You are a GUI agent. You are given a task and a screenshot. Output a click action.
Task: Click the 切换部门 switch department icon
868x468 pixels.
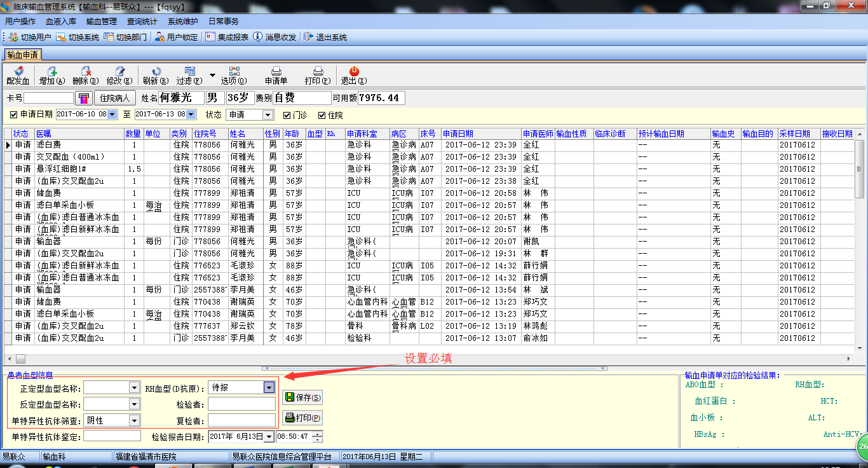pos(109,37)
